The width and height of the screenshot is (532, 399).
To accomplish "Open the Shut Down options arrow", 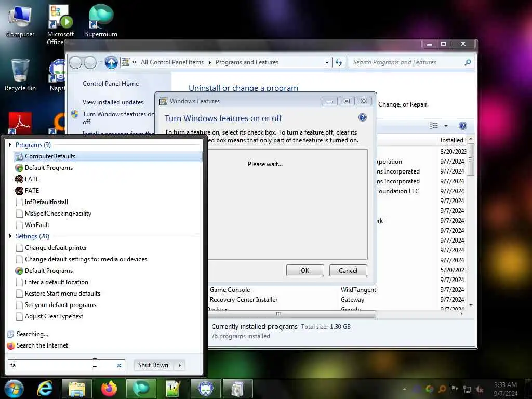I will (x=179, y=365).
